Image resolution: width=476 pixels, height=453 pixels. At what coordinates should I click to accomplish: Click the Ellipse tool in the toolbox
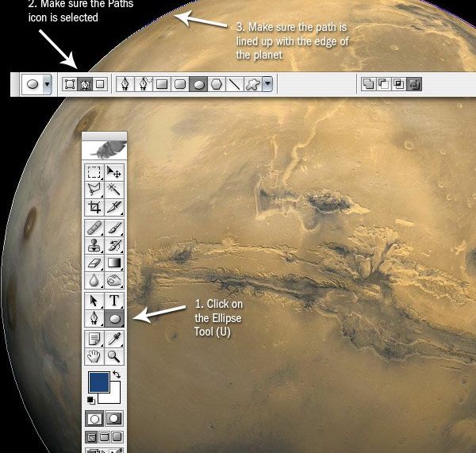pyautogui.click(x=114, y=318)
